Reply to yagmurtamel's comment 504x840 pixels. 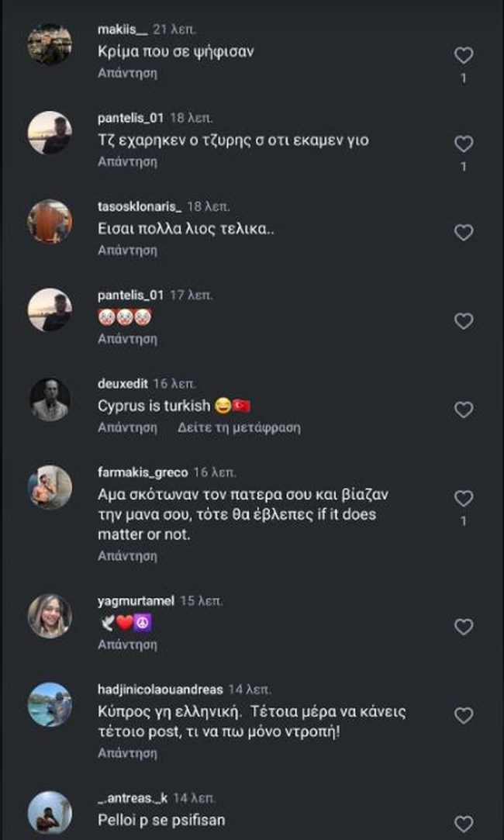(127, 645)
